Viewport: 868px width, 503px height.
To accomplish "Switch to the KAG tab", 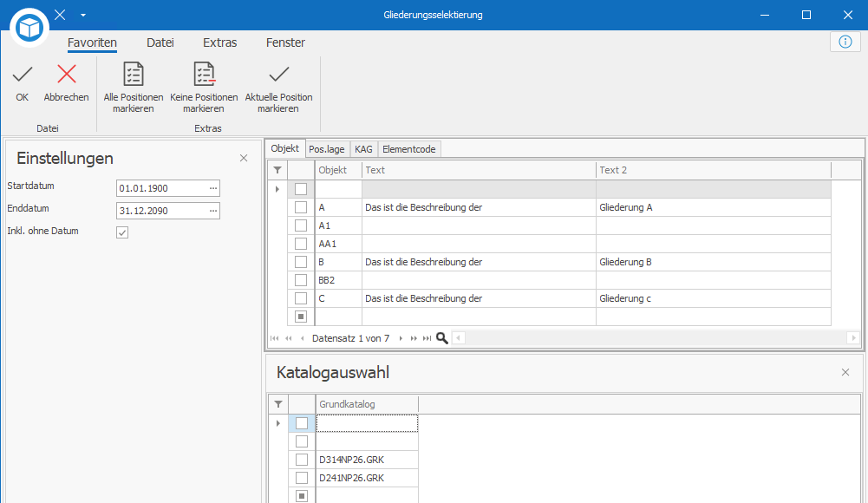I will point(363,149).
